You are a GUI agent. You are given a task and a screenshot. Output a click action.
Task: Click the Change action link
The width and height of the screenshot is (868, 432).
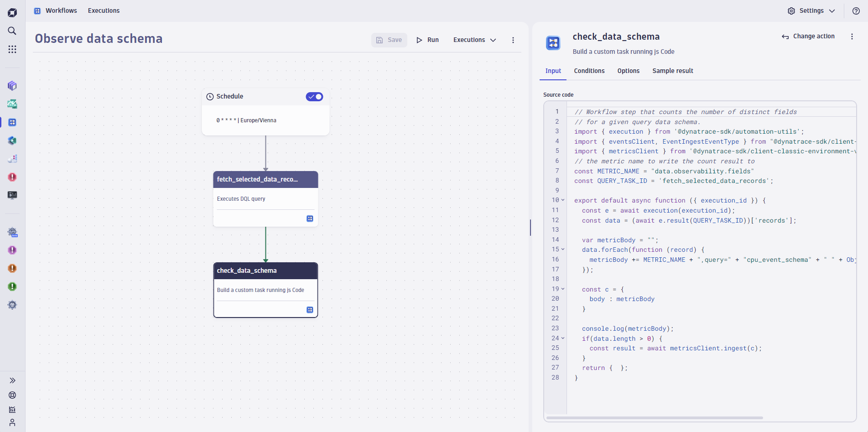tap(808, 36)
